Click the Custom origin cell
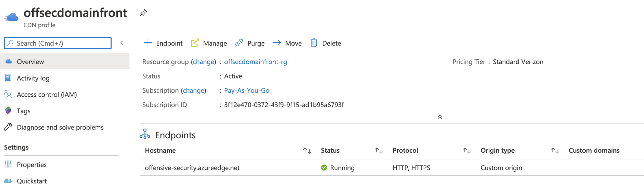The height and width of the screenshot is (188, 644). tap(501, 168)
